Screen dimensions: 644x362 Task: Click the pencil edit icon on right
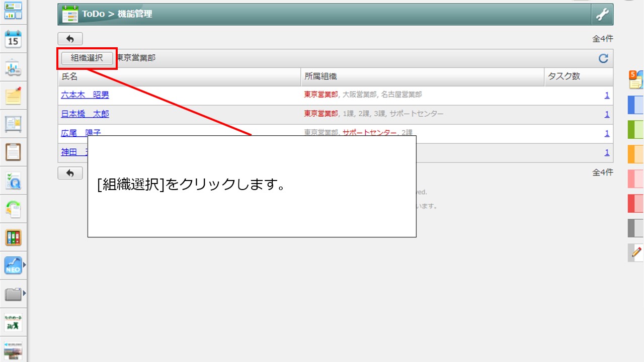tap(636, 252)
